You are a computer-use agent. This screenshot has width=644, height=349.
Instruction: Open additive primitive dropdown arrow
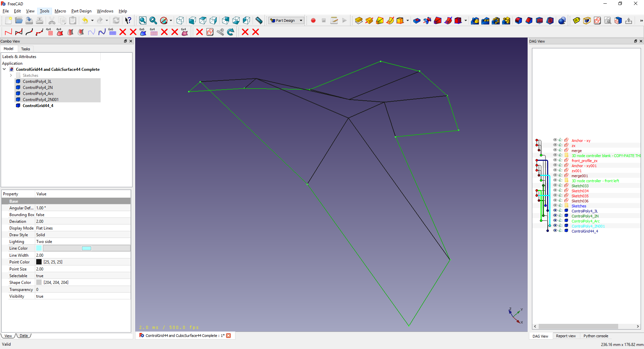pyautogui.click(x=408, y=20)
